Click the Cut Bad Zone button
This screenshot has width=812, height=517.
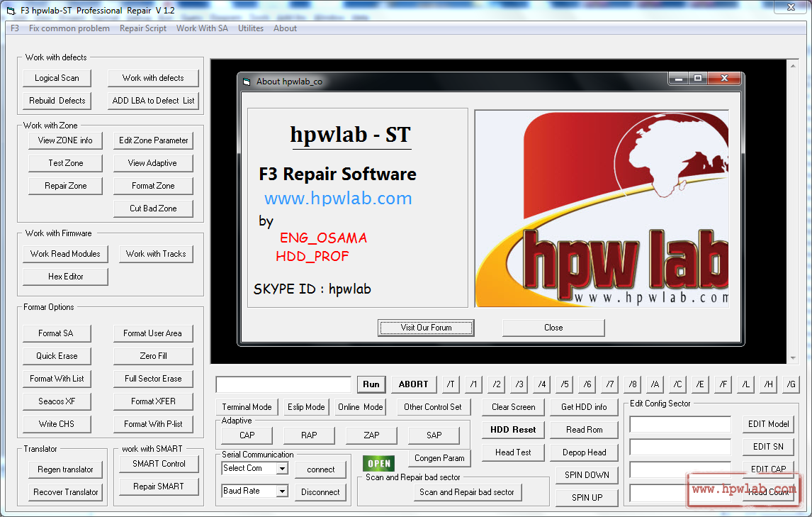[153, 209]
